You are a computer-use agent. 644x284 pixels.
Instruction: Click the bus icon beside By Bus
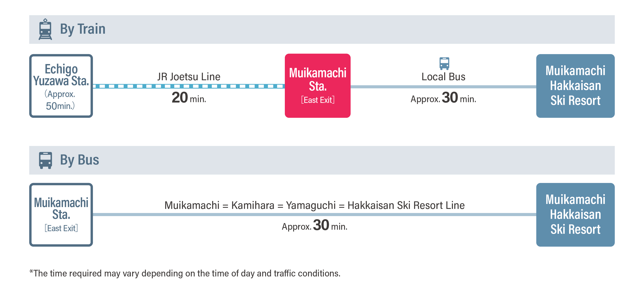45,160
